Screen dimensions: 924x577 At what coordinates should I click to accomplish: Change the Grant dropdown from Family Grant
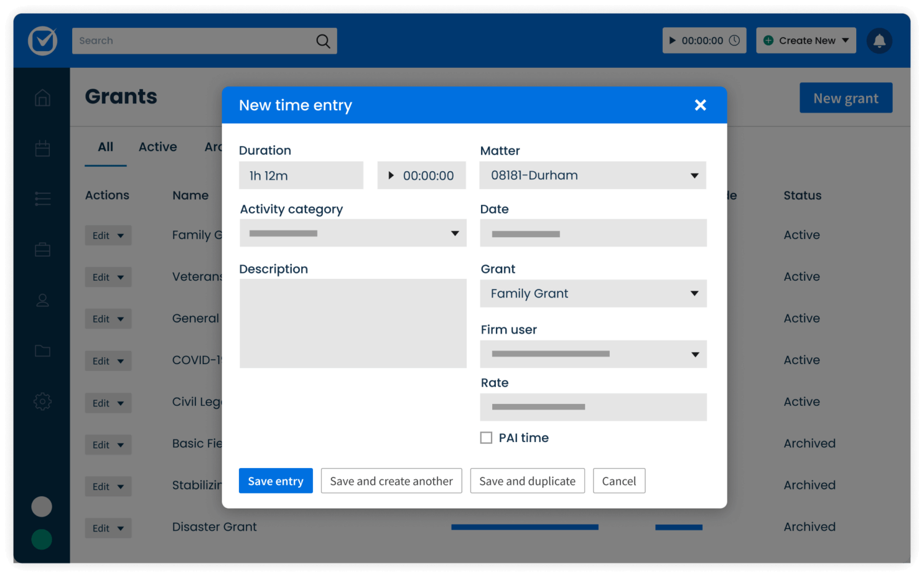(x=695, y=294)
